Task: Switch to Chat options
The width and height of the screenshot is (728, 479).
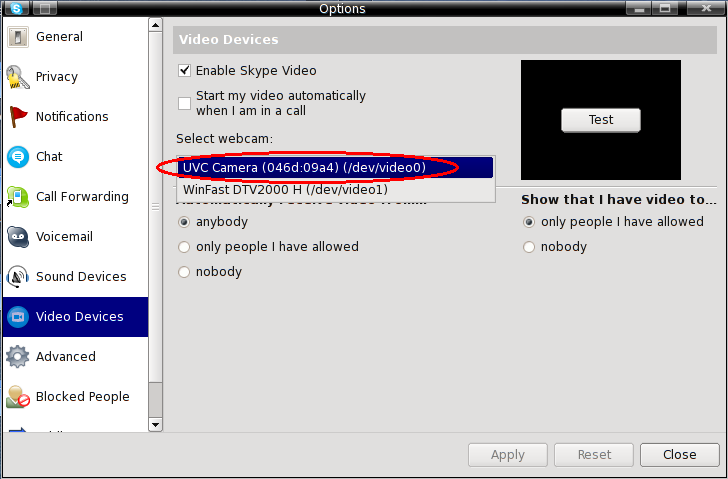Action: [x=76, y=157]
